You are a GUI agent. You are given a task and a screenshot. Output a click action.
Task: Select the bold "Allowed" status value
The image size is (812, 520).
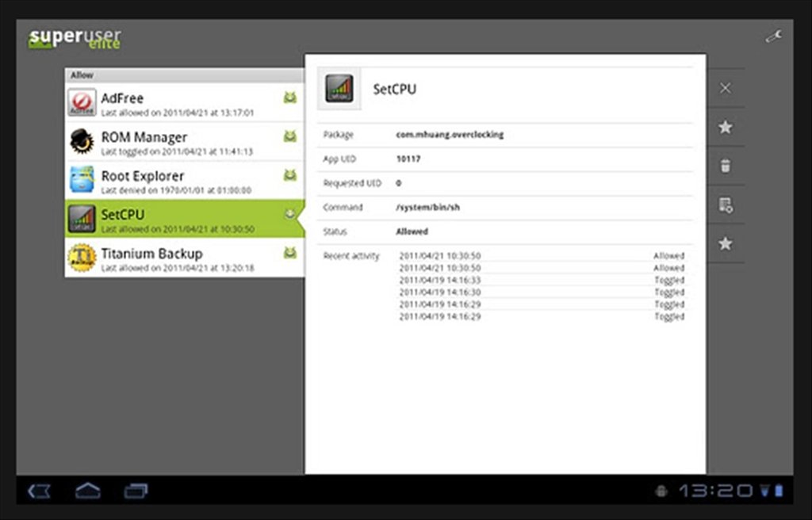point(412,231)
